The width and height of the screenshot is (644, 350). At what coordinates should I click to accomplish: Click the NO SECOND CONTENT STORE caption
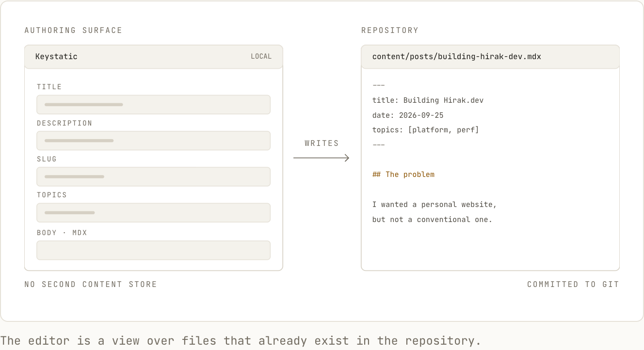[x=91, y=284]
